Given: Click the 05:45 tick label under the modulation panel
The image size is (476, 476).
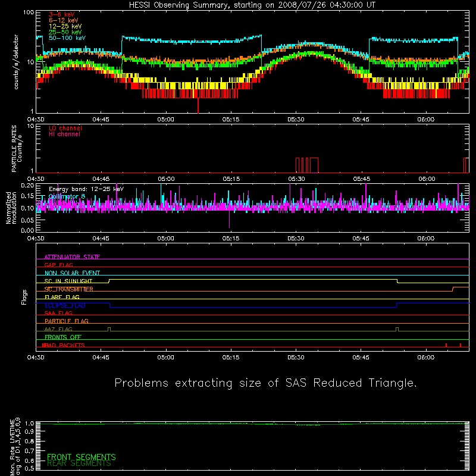Looking at the screenshot, I should pos(361,239).
